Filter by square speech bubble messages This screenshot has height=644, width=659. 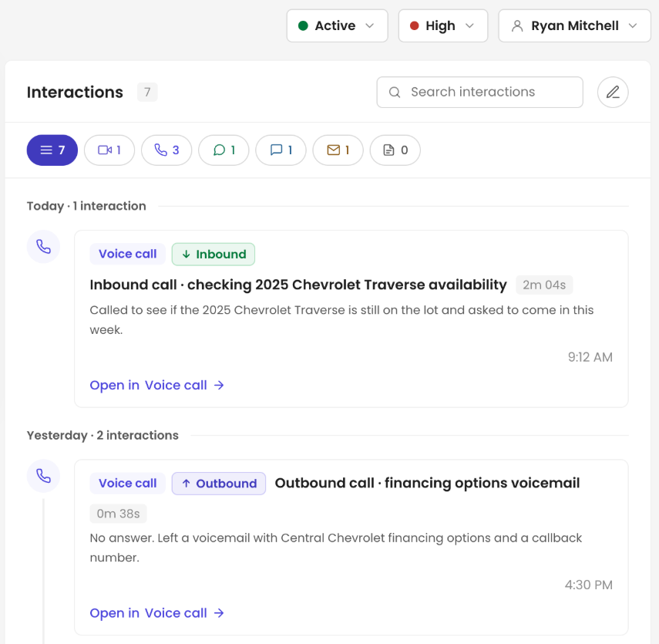[x=281, y=150]
